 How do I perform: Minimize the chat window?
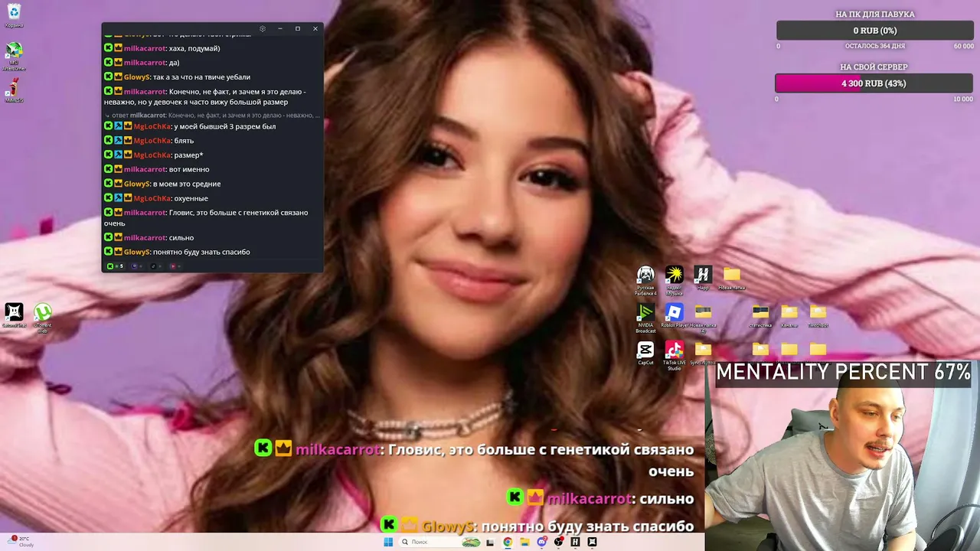[x=280, y=29]
